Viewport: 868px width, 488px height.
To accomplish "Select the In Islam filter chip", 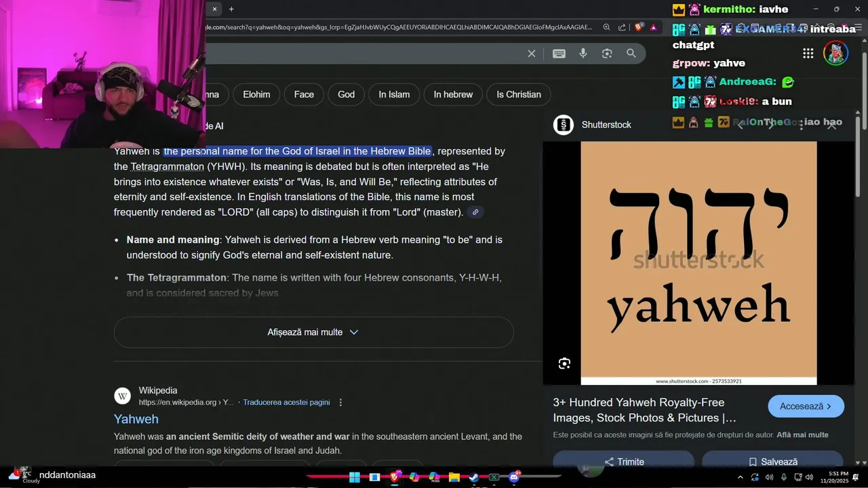I will (394, 94).
